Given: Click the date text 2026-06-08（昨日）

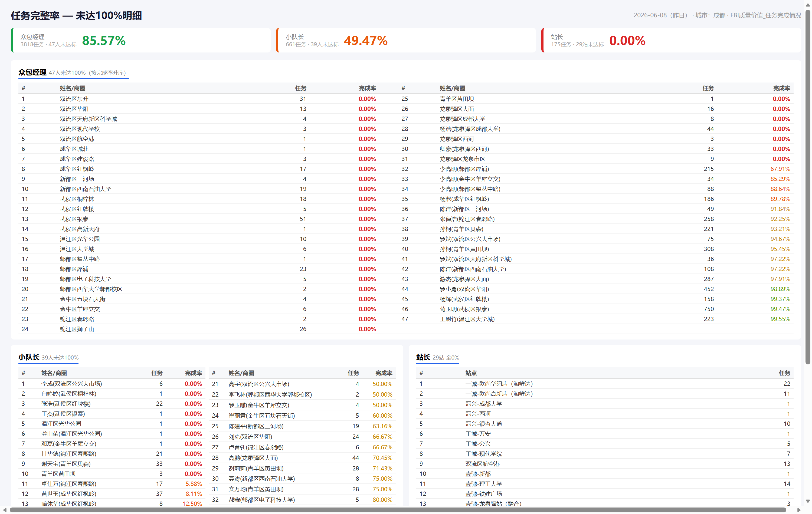Looking at the screenshot, I should coord(662,15).
